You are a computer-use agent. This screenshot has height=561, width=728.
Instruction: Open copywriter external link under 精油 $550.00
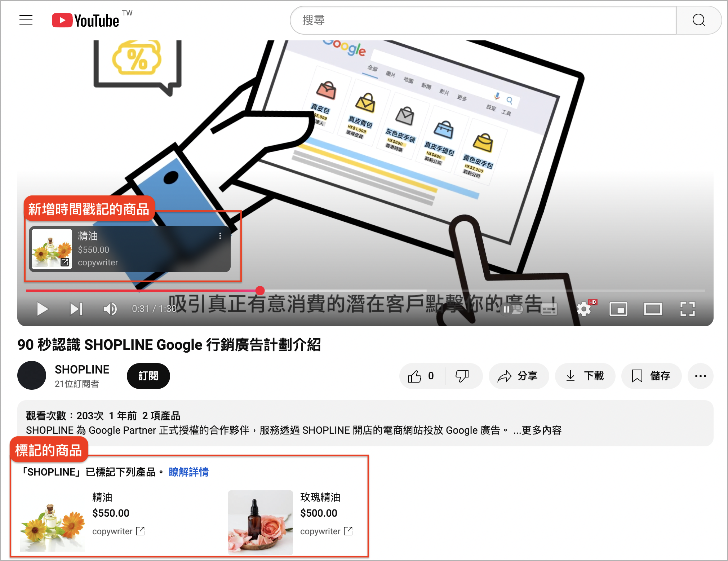point(118,531)
